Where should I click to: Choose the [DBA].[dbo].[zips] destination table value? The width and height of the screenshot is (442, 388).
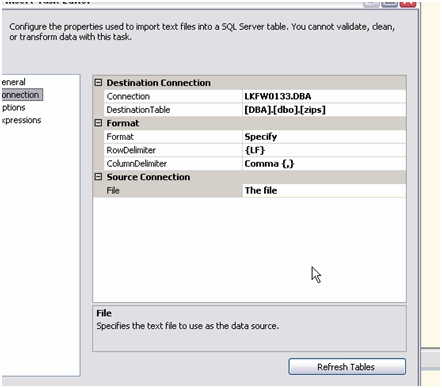coord(324,110)
